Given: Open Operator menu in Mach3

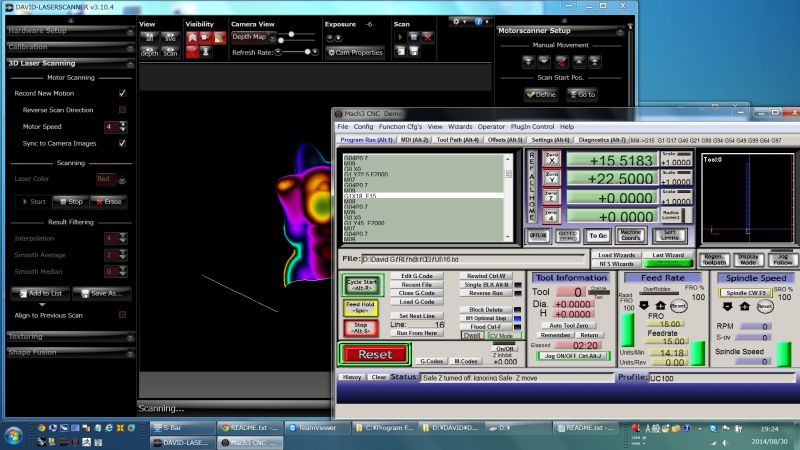Looking at the screenshot, I should 491,127.
